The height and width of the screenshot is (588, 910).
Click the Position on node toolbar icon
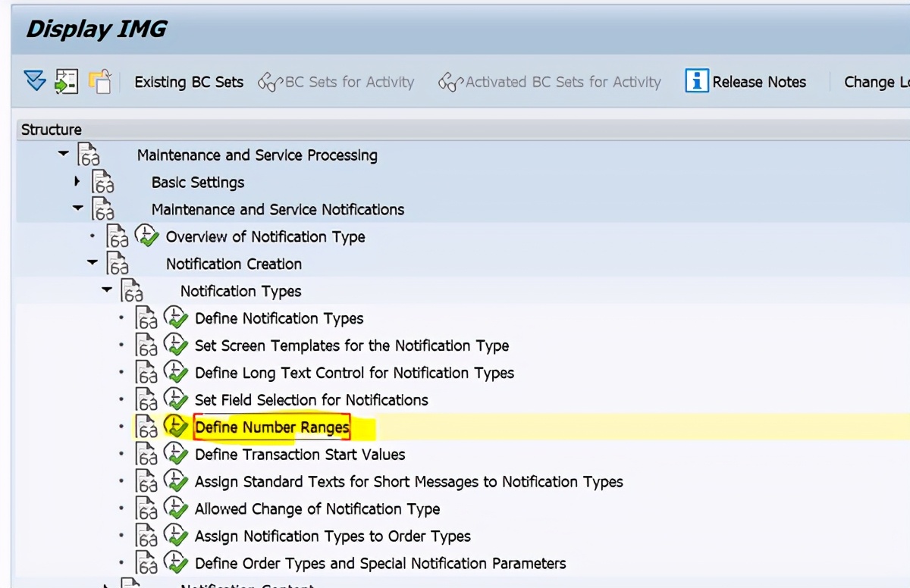67,81
